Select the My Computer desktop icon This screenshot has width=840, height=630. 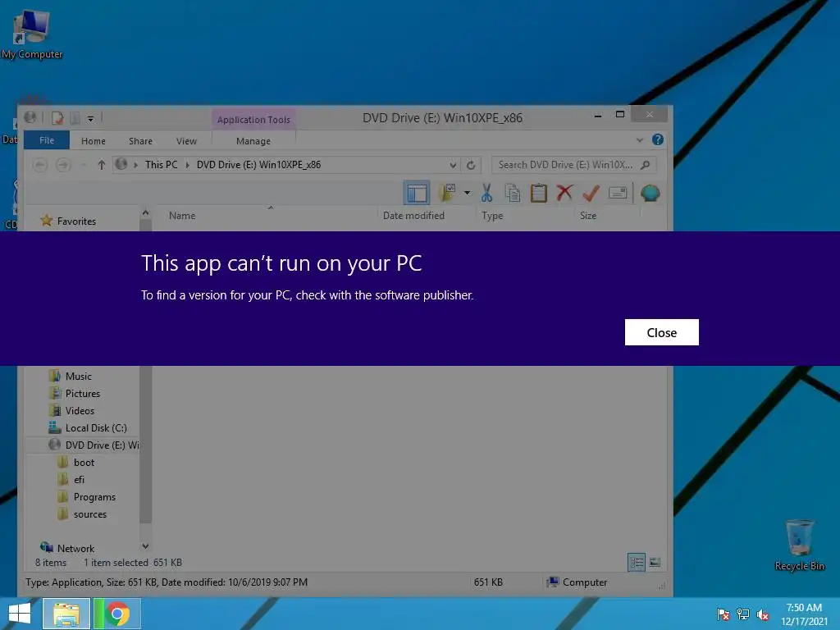tap(32, 34)
